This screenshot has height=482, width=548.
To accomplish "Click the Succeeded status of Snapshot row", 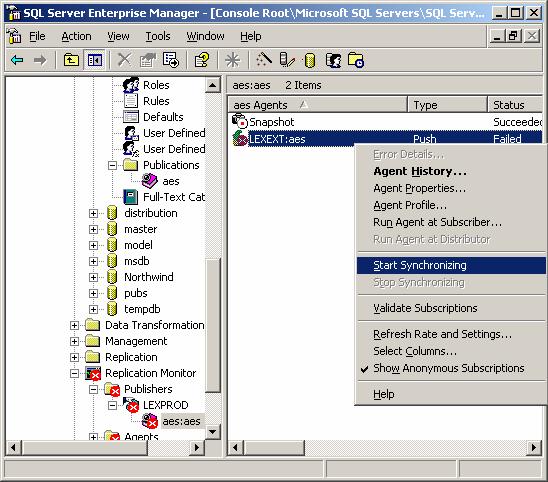I will tap(518, 122).
